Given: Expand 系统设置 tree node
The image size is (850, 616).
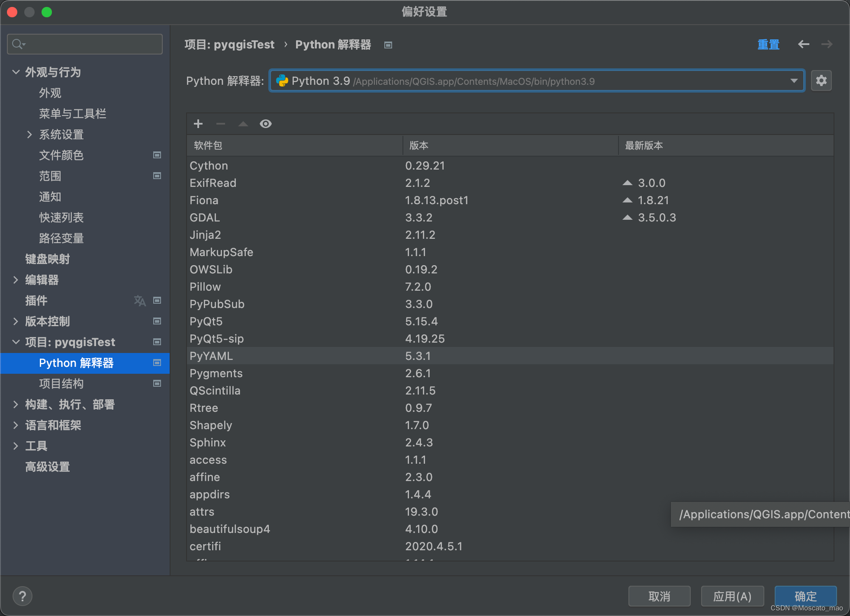Looking at the screenshot, I should tap(29, 135).
